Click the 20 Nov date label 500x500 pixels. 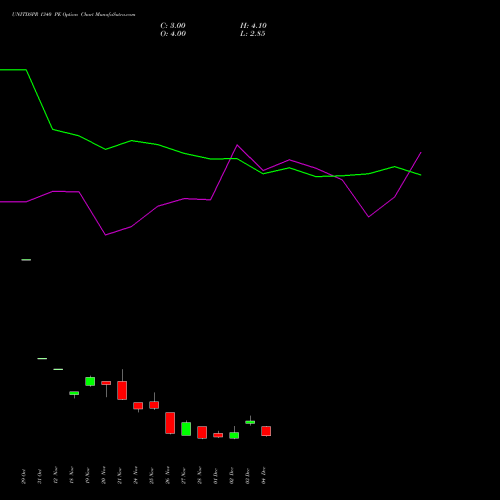pyautogui.click(x=103, y=475)
